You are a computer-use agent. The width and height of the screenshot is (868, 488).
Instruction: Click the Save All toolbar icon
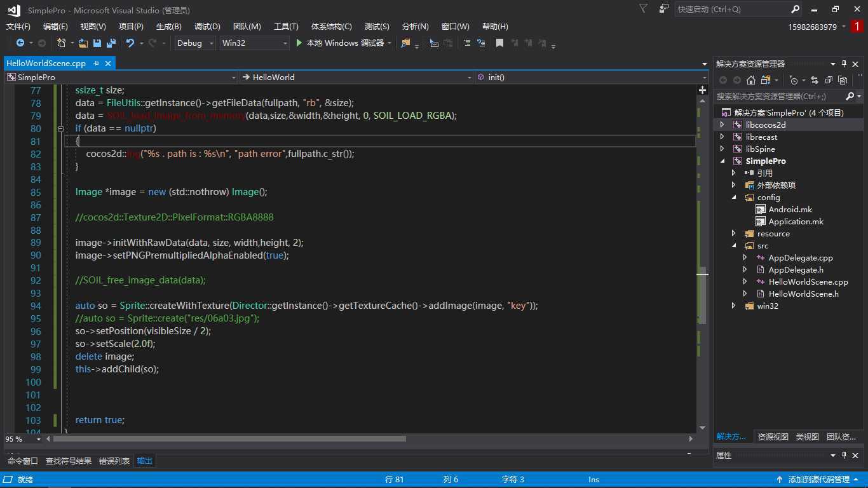pyautogui.click(x=111, y=43)
